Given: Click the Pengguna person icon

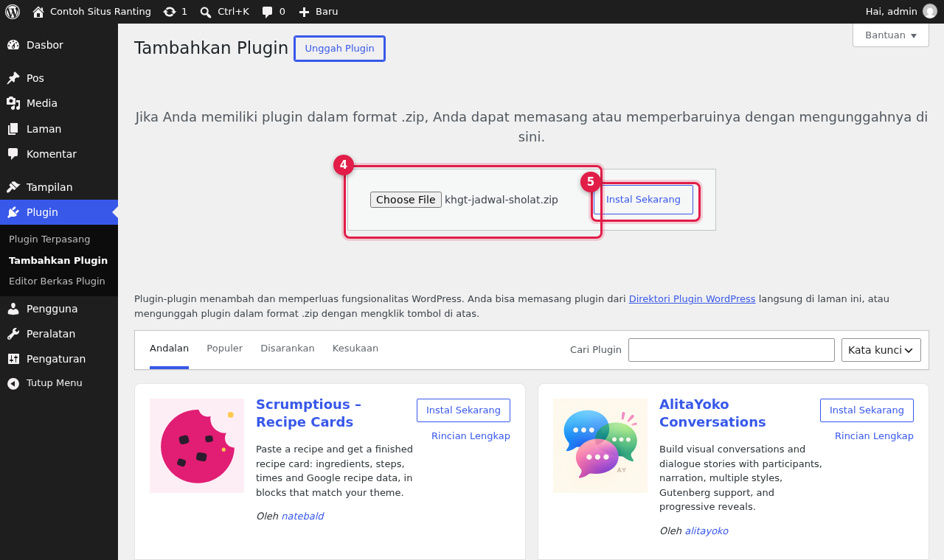Looking at the screenshot, I should point(13,309).
